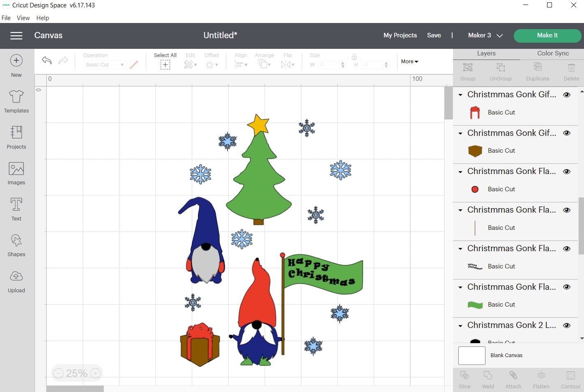Duplicate the selected layer
Image resolution: width=584 pixels, height=392 pixels.
click(538, 72)
